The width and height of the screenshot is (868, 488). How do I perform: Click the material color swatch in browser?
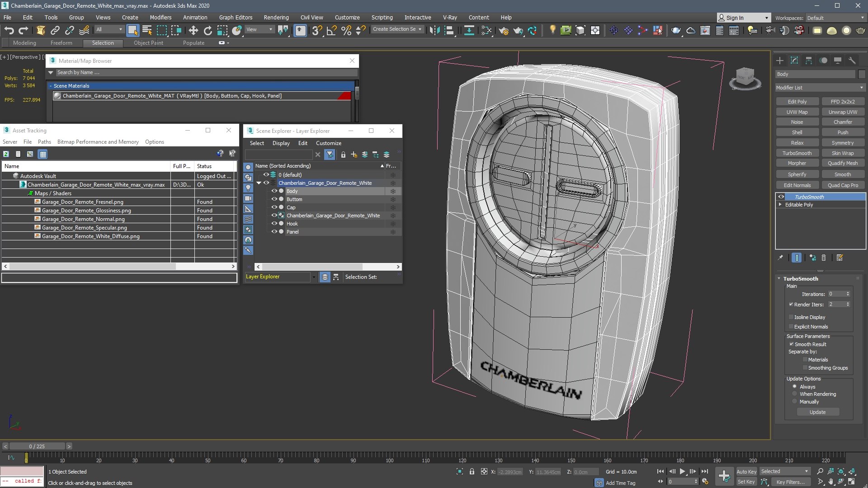coord(344,96)
